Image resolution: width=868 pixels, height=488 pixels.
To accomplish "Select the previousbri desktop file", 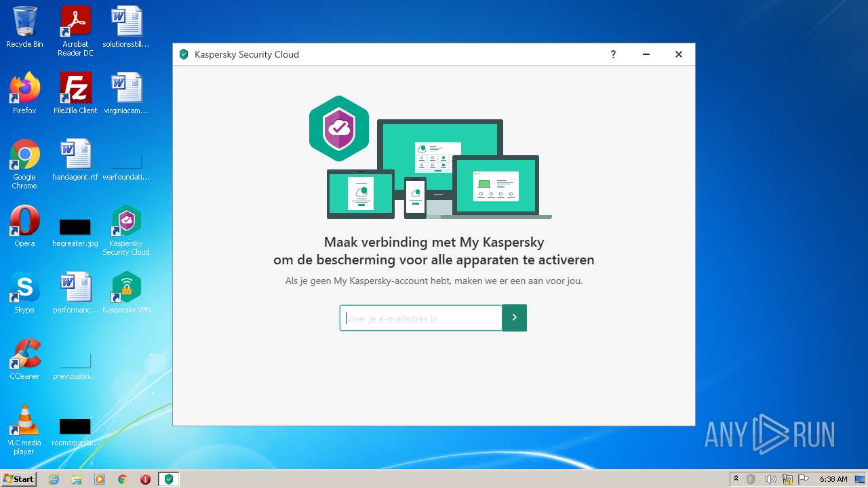I will click(75, 366).
